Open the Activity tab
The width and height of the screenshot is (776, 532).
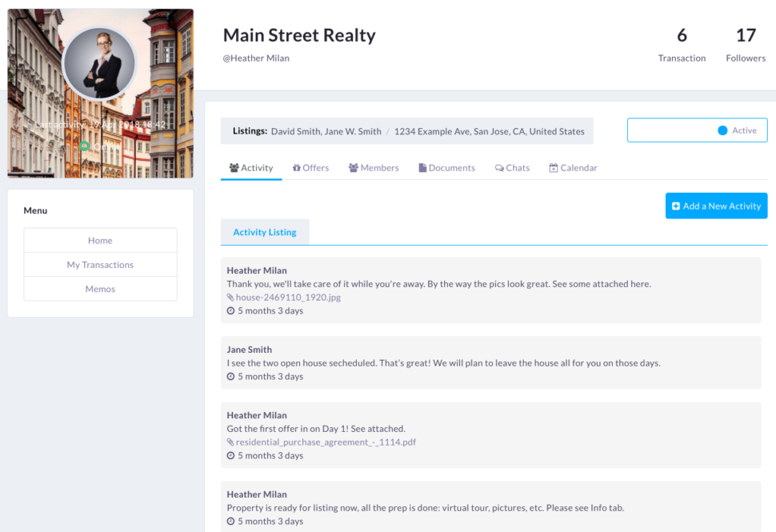pyautogui.click(x=251, y=168)
